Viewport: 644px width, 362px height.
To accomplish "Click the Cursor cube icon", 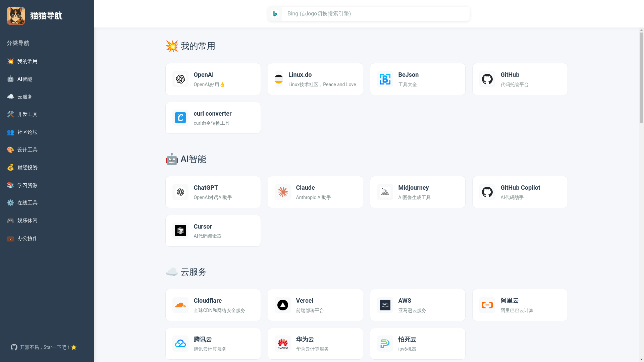I will click(180, 231).
